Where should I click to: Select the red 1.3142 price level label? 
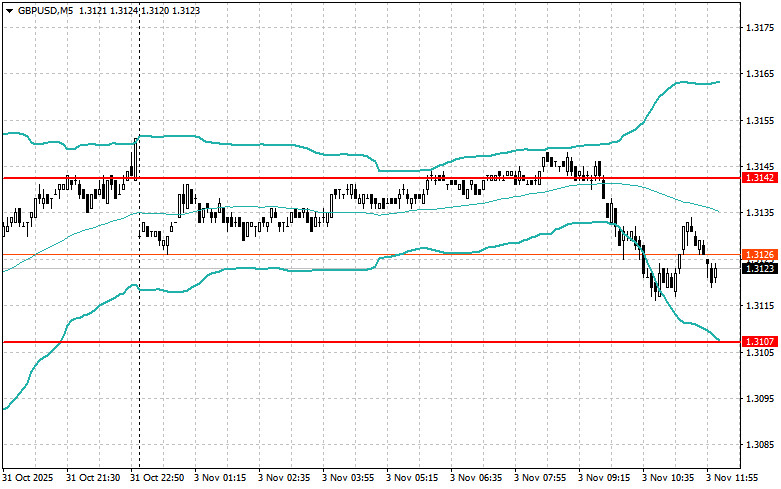[x=760, y=178]
